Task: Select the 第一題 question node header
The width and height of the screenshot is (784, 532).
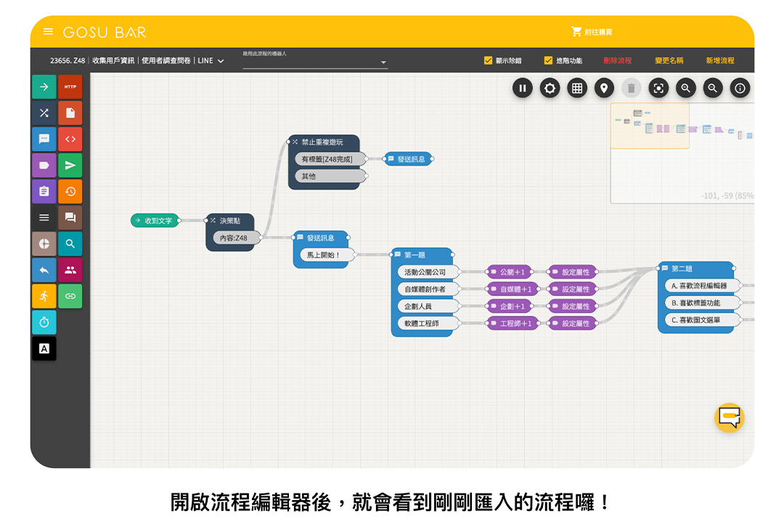Action: tap(422, 255)
